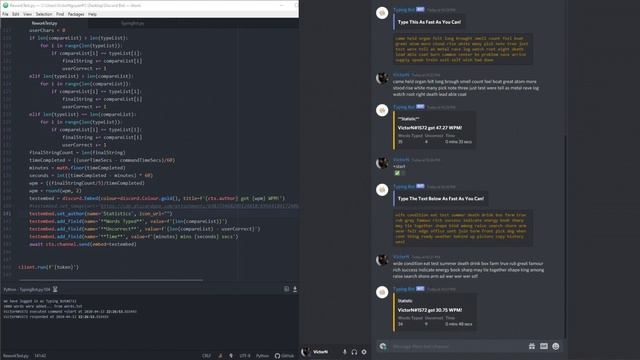The height and width of the screenshot is (360, 640).
Task: Open the Find menu in Atom
Action: coord(60,14)
